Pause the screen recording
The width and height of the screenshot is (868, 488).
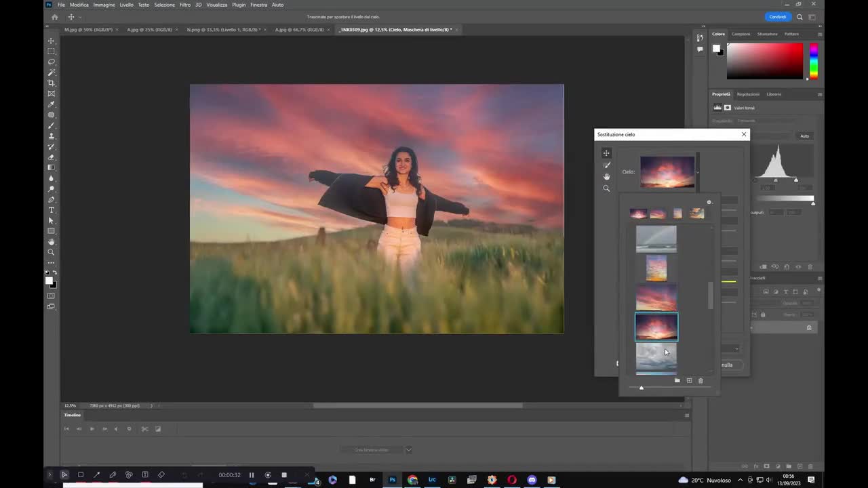pos(252,475)
